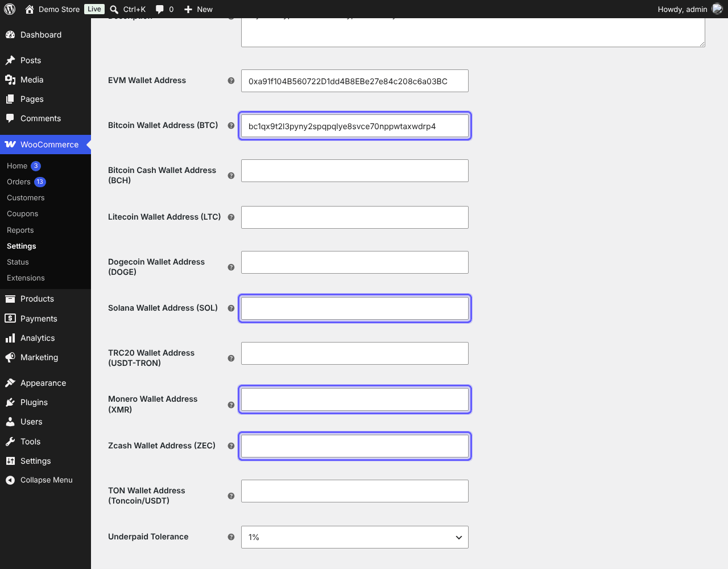Open the comments bubble in admin bar
The image size is (728, 569).
coord(160,9)
